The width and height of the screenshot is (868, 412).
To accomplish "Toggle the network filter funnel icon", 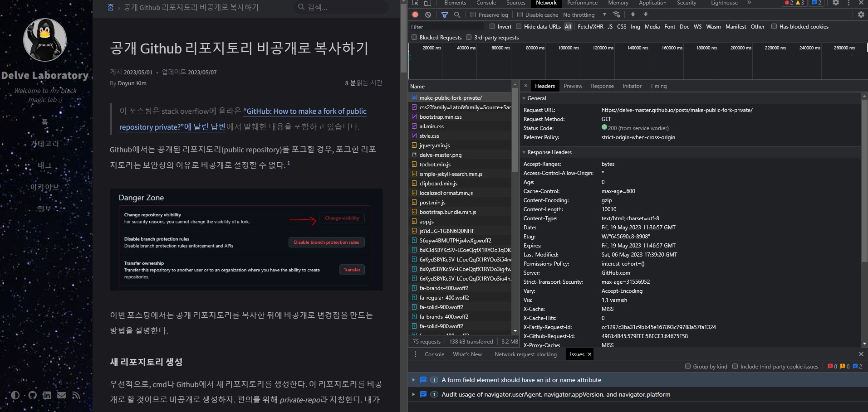I will tap(445, 15).
